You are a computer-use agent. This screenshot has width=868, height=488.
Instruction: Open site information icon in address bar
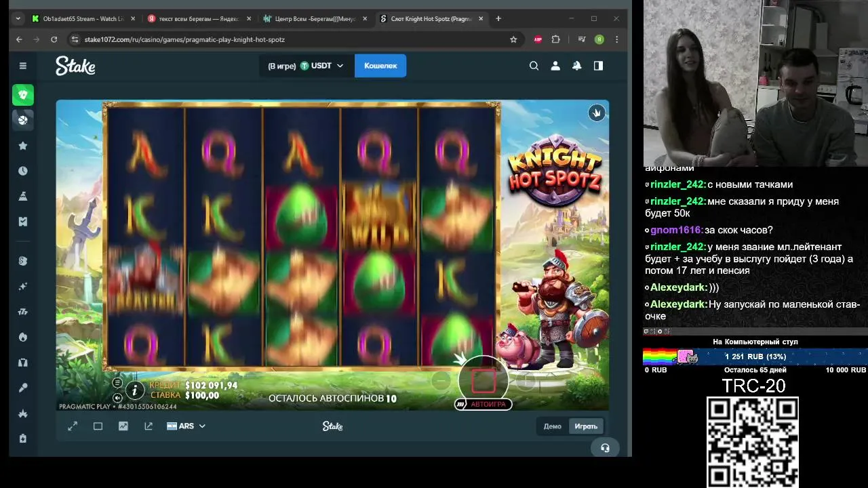click(75, 39)
